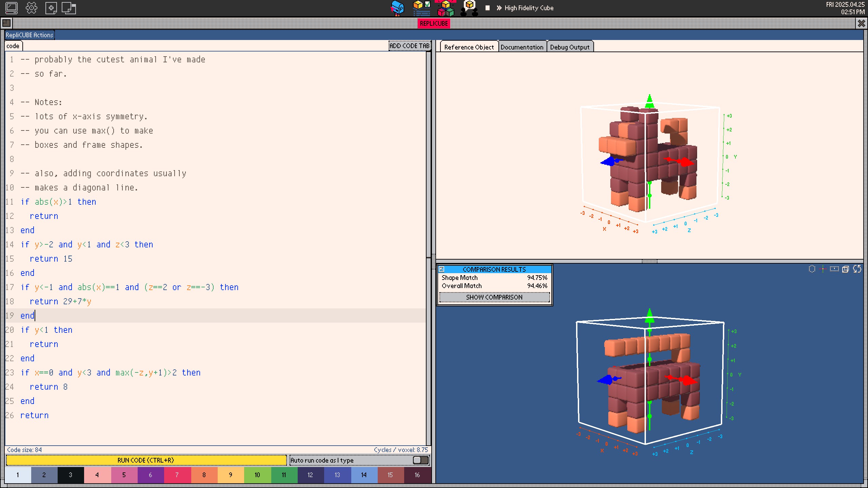Click the dotted rectangle bounding box toggle
Screen dimensions: 868x488
click(834, 269)
